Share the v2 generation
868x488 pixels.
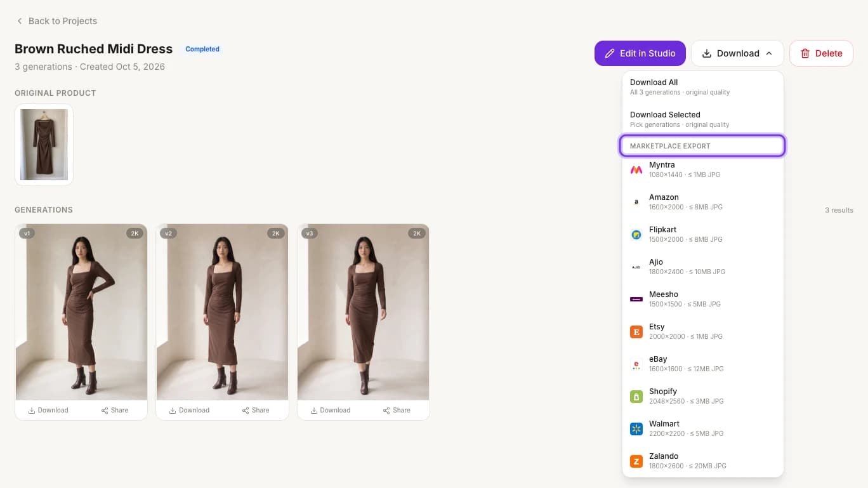256,411
